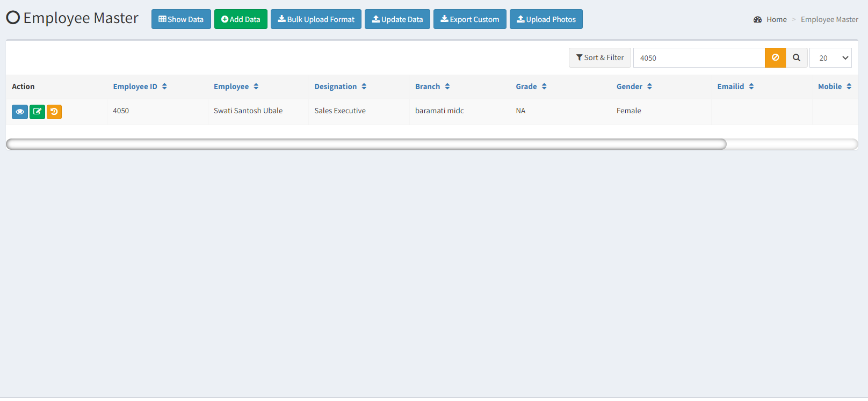Click the Emailid column header
This screenshot has width=868, height=401.
[x=730, y=86]
